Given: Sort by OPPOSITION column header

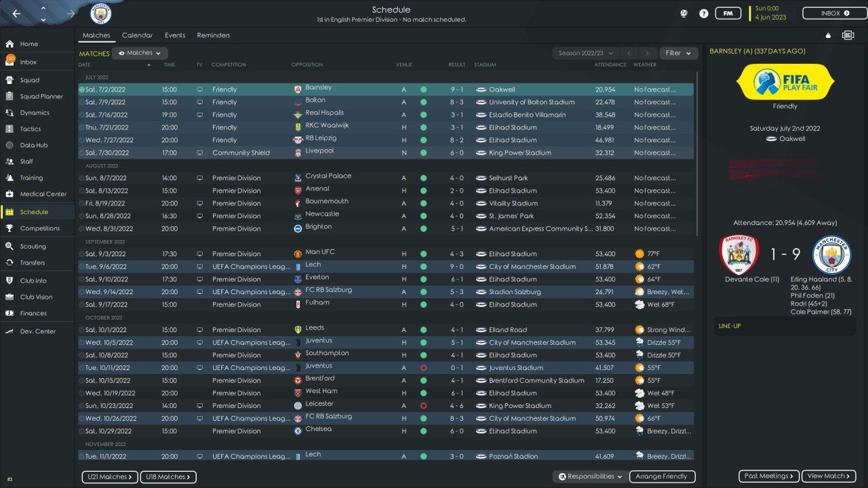Looking at the screenshot, I should pos(307,65).
